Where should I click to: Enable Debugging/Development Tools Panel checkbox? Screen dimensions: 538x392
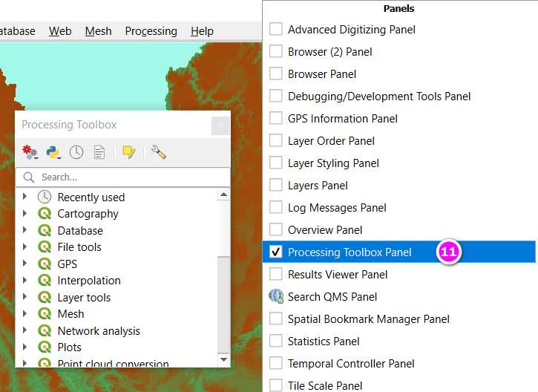(276, 96)
